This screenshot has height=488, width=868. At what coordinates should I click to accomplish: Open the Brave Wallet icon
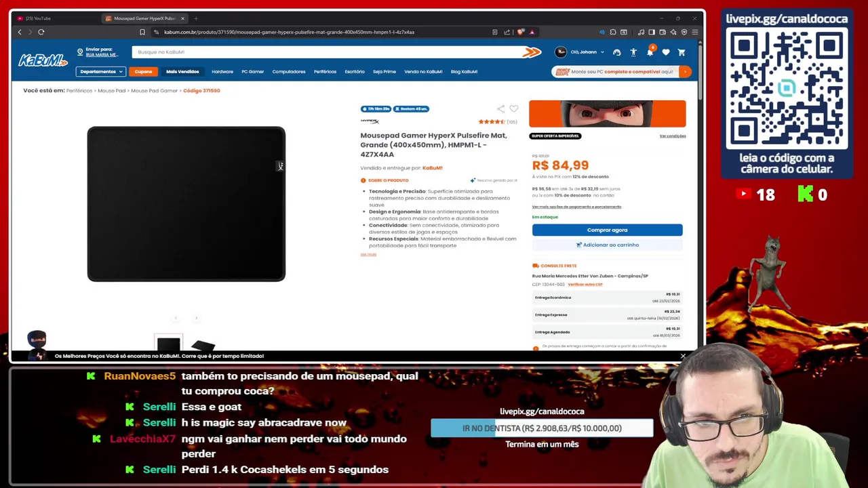(x=663, y=32)
